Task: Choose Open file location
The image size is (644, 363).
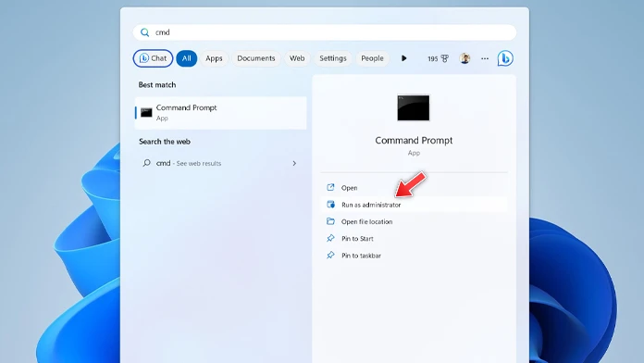Action: pyautogui.click(x=414, y=221)
